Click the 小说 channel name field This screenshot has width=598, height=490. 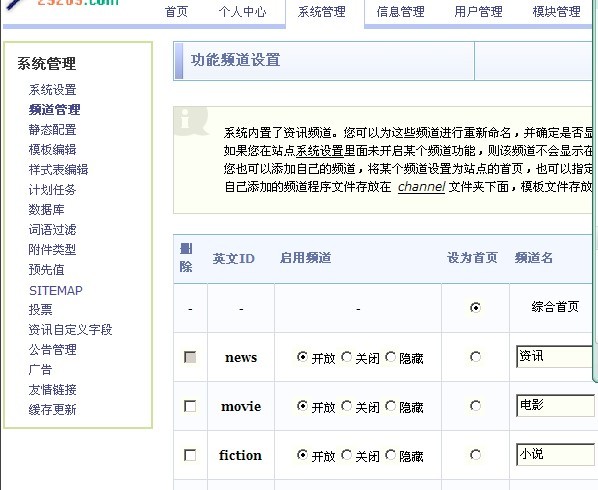pyautogui.click(x=555, y=454)
